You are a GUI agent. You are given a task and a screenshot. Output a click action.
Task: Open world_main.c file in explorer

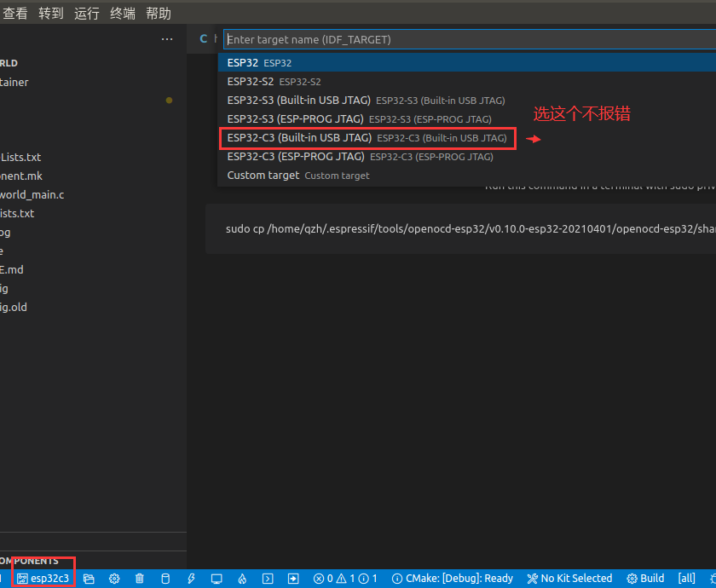[x=32, y=194]
